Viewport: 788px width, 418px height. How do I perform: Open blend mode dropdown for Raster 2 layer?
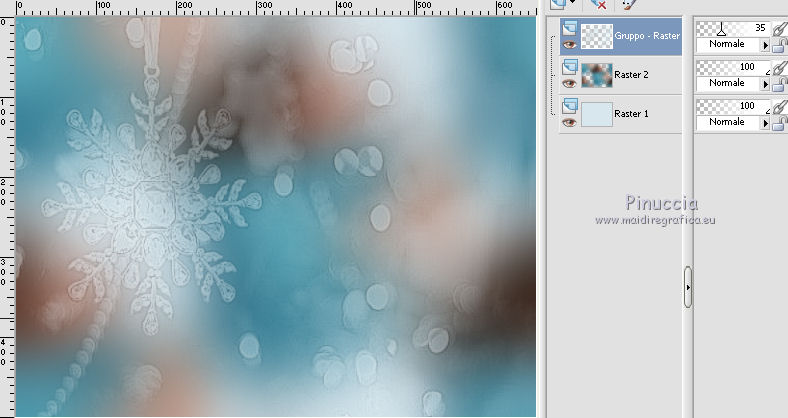pos(765,84)
